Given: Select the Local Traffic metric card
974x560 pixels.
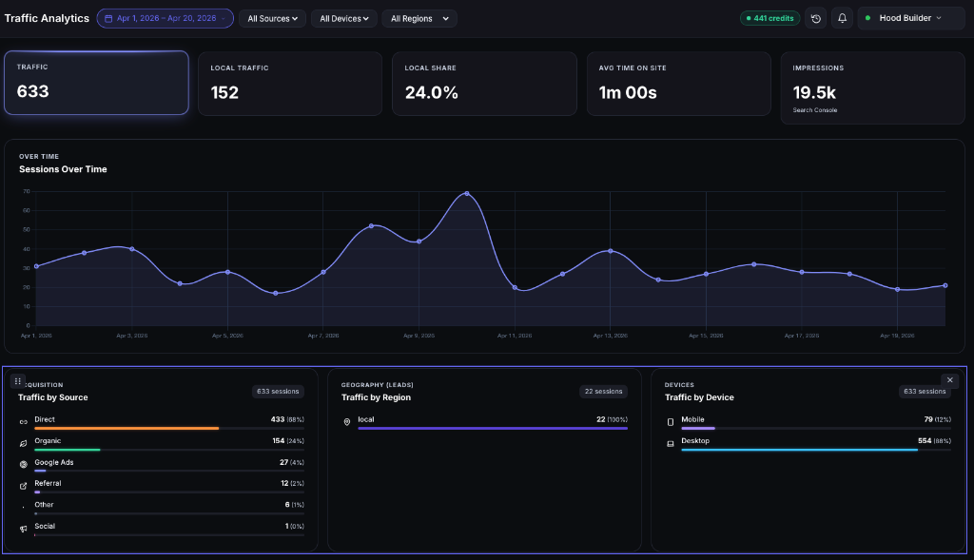Looking at the screenshot, I should pyautogui.click(x=289, y=83).
